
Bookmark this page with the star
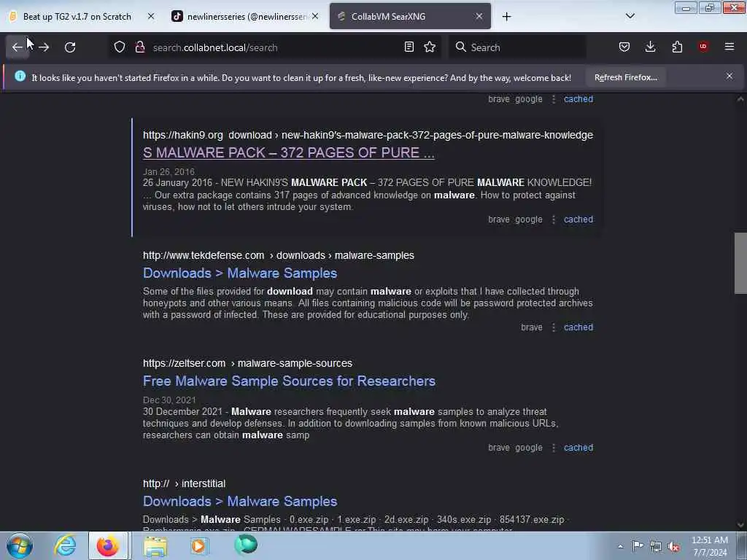[x=430, y=47]
